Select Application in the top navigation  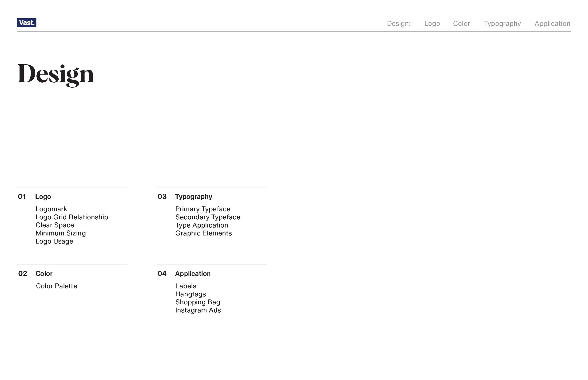[x=552, y=23]
